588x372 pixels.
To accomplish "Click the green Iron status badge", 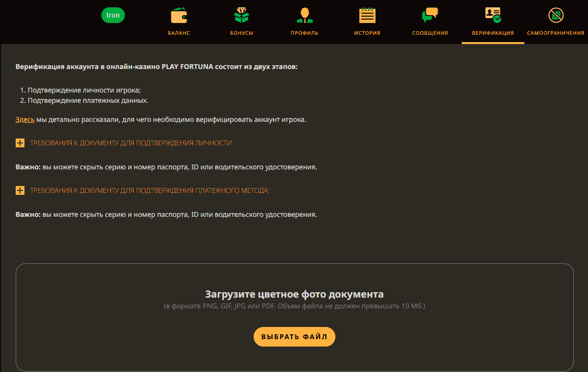I will point(113,15).
